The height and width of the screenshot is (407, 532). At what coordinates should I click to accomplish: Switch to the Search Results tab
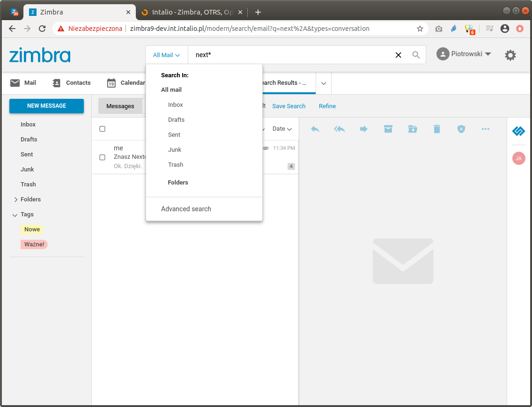pyautogui.click(x=289, y=83)
